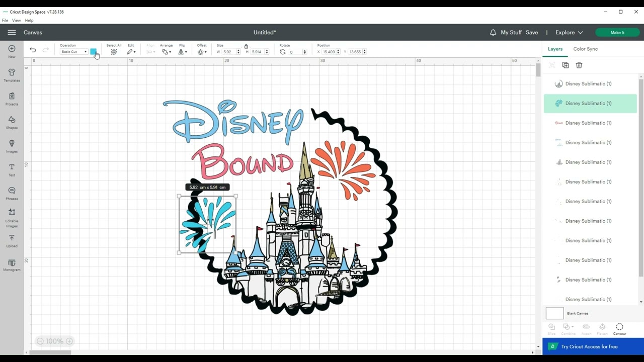644x362 pixels.
Task: Open My Stuff
Action: 511,32
